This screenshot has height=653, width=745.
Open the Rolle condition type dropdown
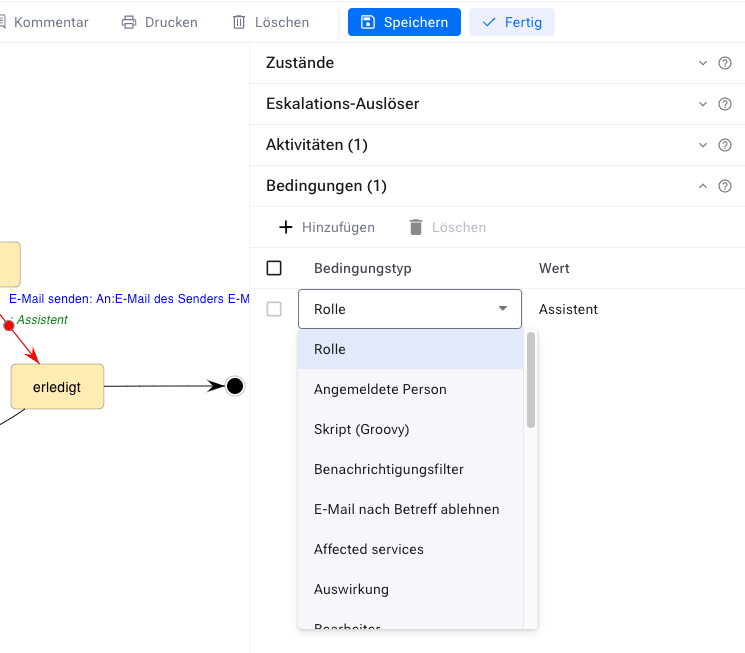(410, 309)
